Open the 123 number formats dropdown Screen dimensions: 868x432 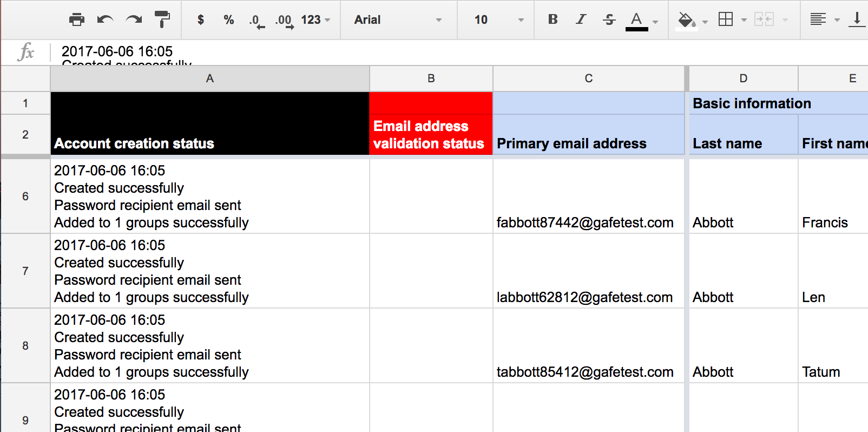315,20
